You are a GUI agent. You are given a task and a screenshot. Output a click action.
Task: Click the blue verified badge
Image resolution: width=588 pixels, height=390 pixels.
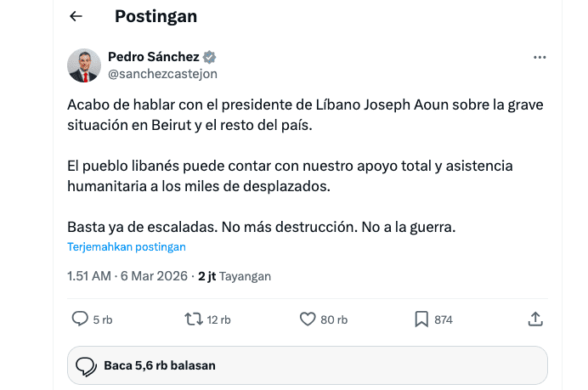209,57
